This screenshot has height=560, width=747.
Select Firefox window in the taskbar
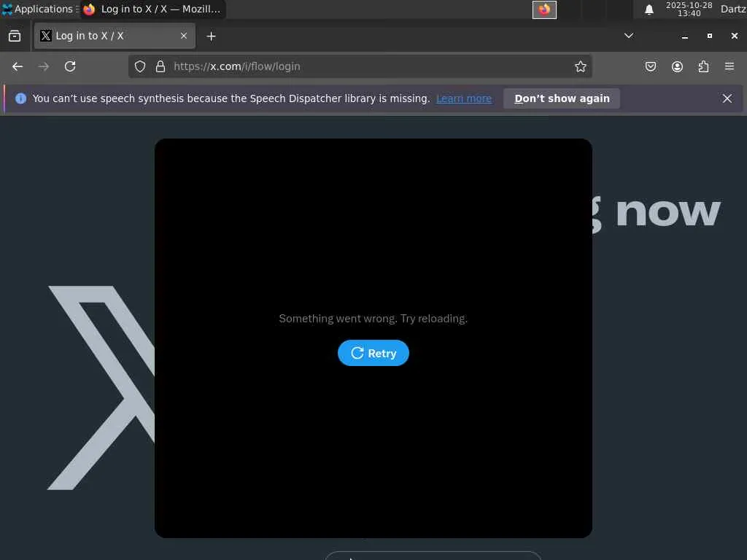[152, 9]
